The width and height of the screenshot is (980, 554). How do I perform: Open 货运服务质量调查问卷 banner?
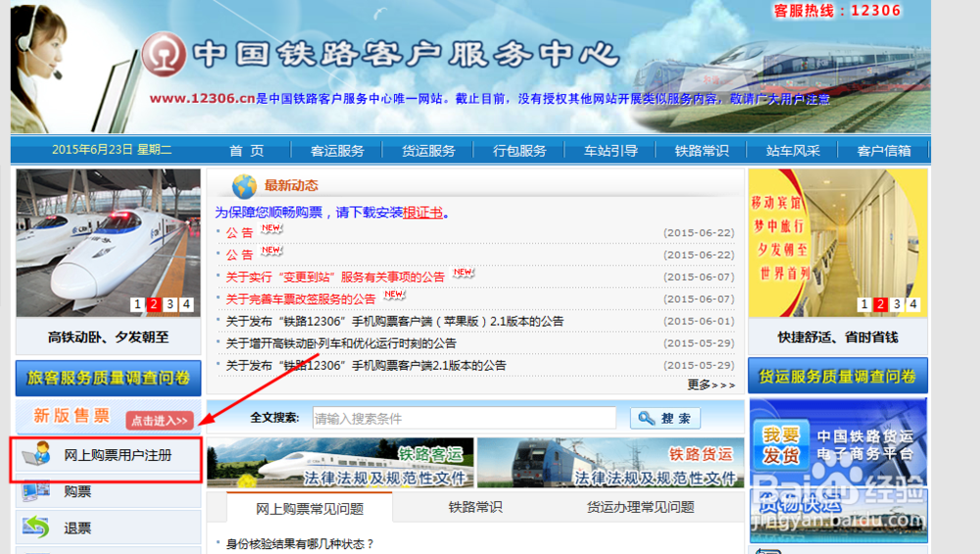(838, 376)
